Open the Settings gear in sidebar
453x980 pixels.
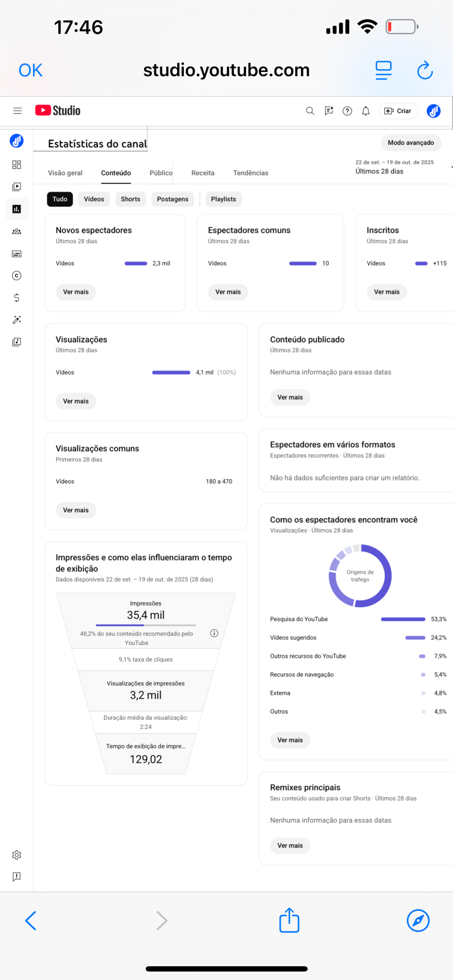(16, 854)
